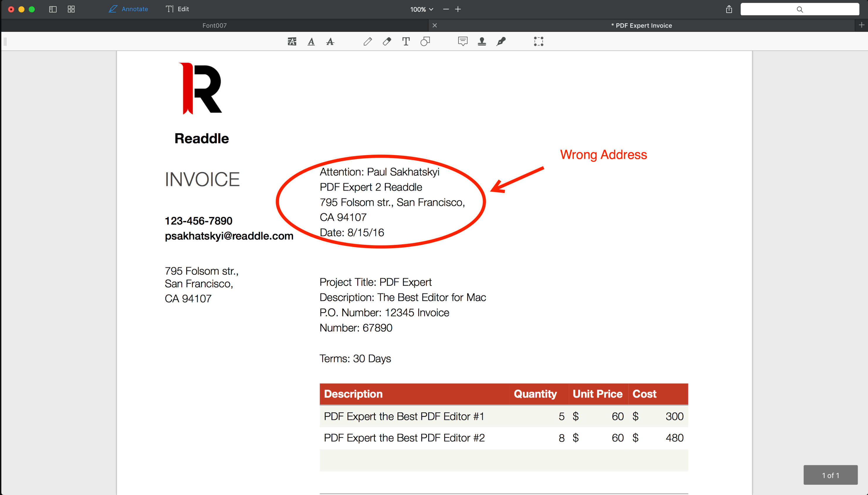Click quantity 8 in the second row
868x495 pixels.
coord(562,438)
